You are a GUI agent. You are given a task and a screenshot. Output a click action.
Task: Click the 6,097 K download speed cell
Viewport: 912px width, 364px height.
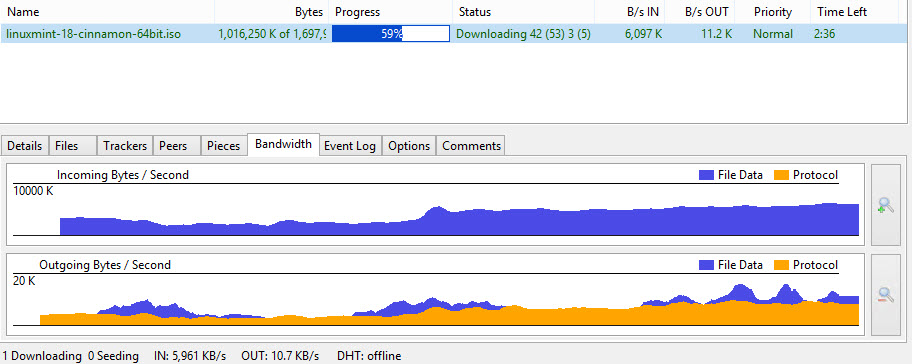click(x=643, y=34)
